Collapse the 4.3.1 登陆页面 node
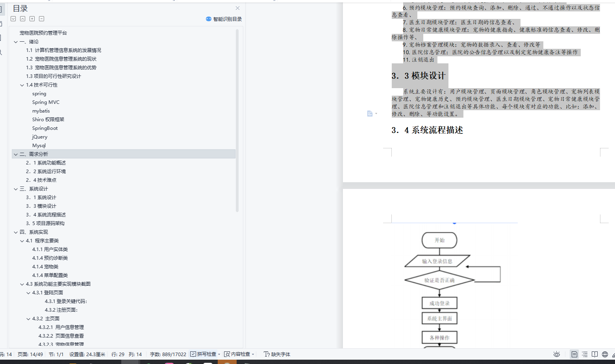 (x=28, y=293)
